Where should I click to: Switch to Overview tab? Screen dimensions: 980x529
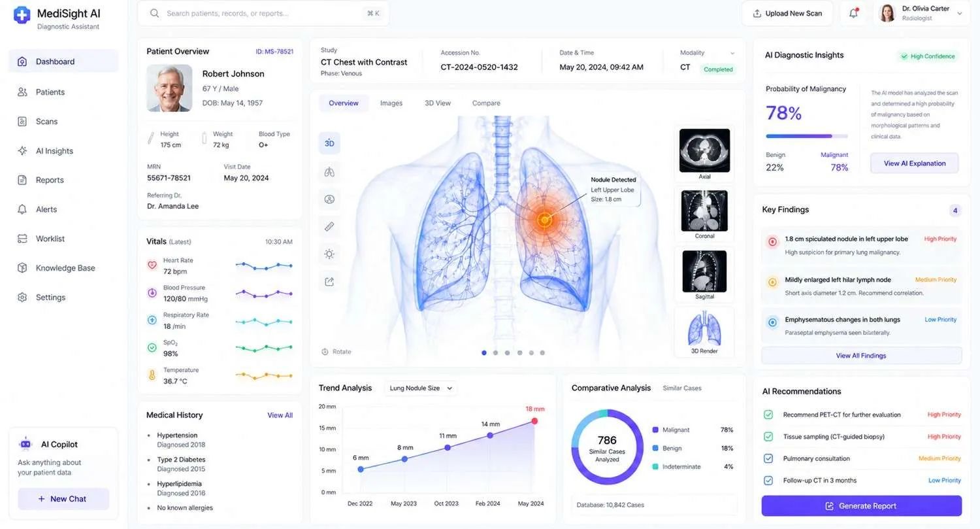point(344,103)
